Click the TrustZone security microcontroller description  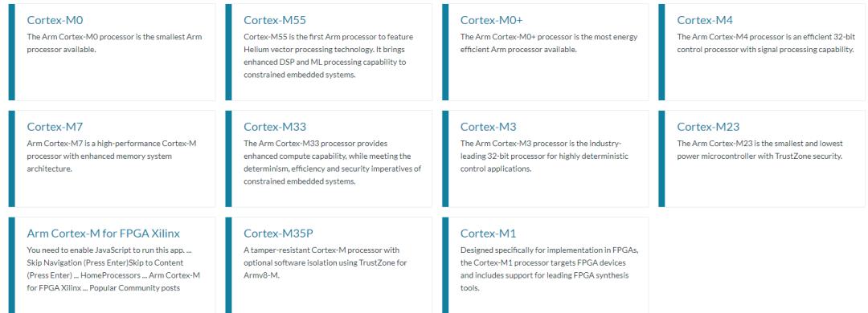click(x=759, y=150)
